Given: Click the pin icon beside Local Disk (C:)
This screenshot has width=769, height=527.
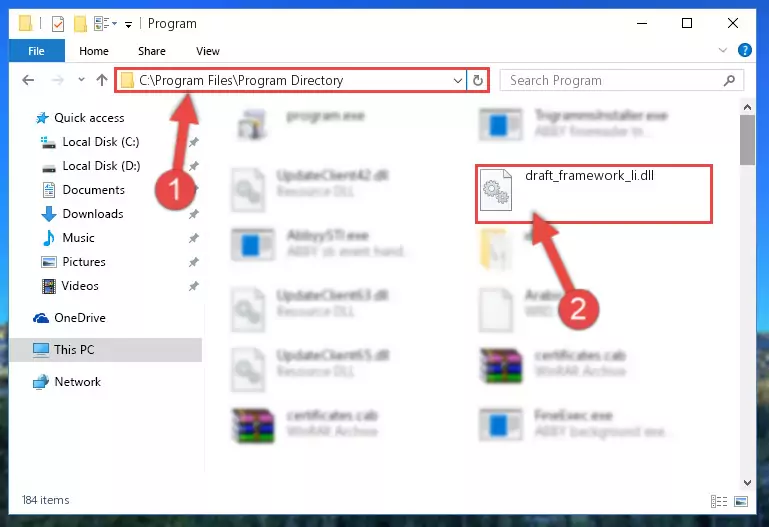Looking at the screenshot, I should click(194, 142).
